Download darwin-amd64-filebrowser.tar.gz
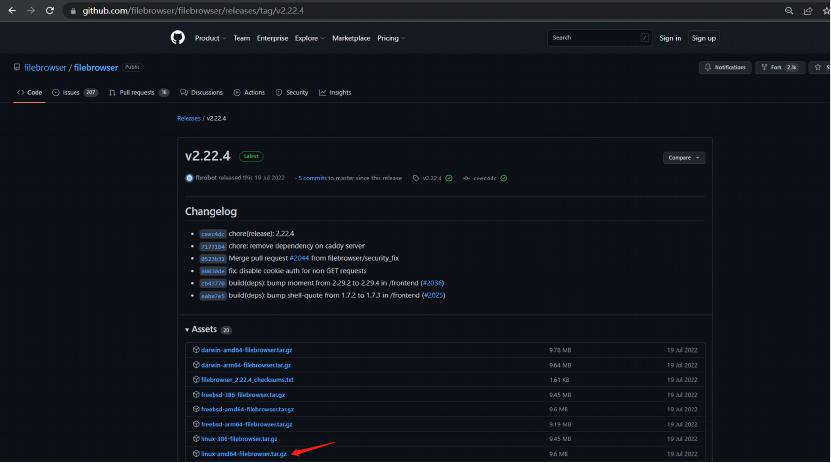Screen dimensions: 831x463 click(246, 350)
